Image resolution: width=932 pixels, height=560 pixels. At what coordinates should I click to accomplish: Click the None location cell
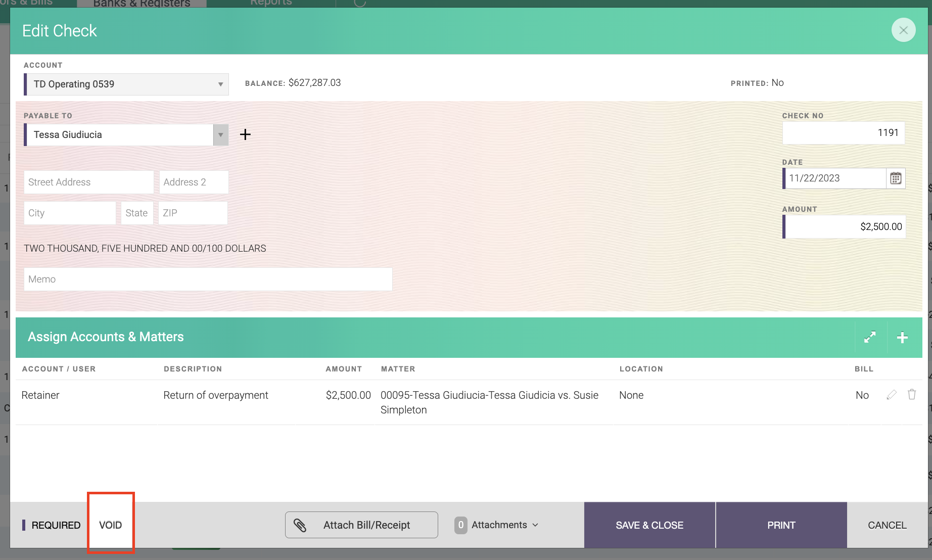(x=631, y=395)
